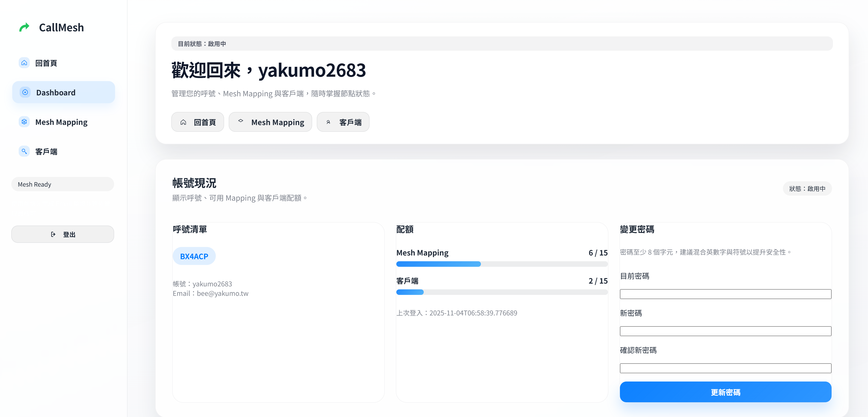Click the home icon beside 回首頁 in sidebar
This screenshot has width=868, height=417.
[24, 63]
